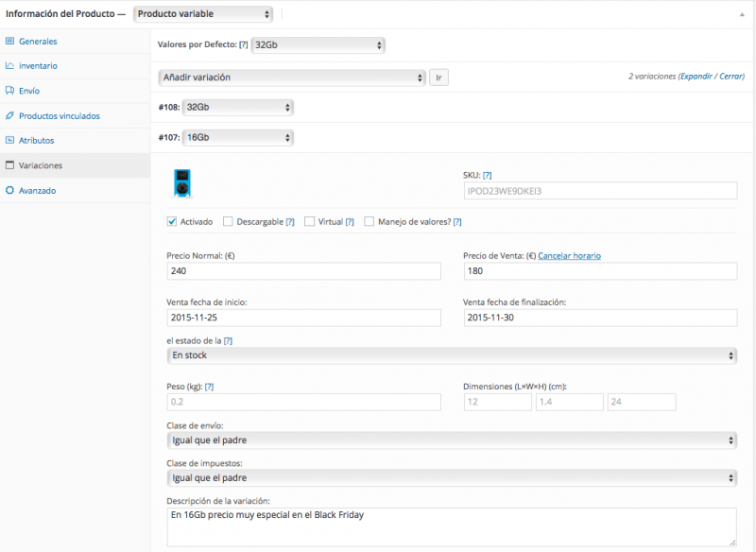Switch to the Envío tab

76,91
